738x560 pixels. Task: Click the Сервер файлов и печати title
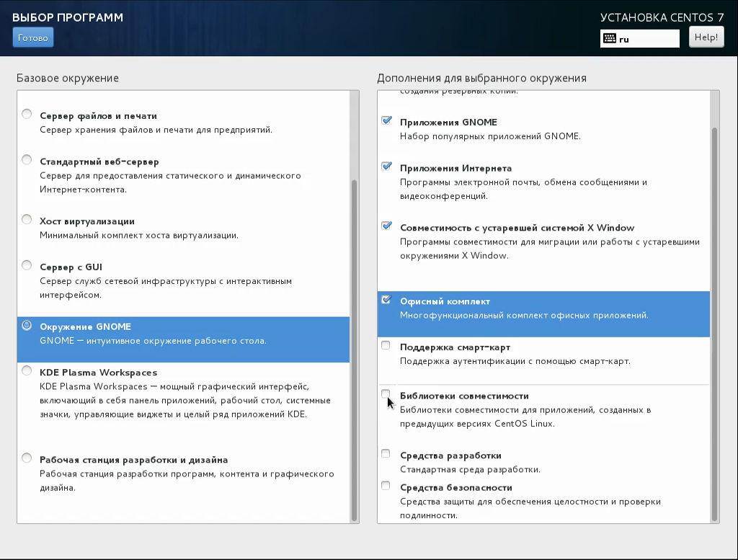coord(98,116)
